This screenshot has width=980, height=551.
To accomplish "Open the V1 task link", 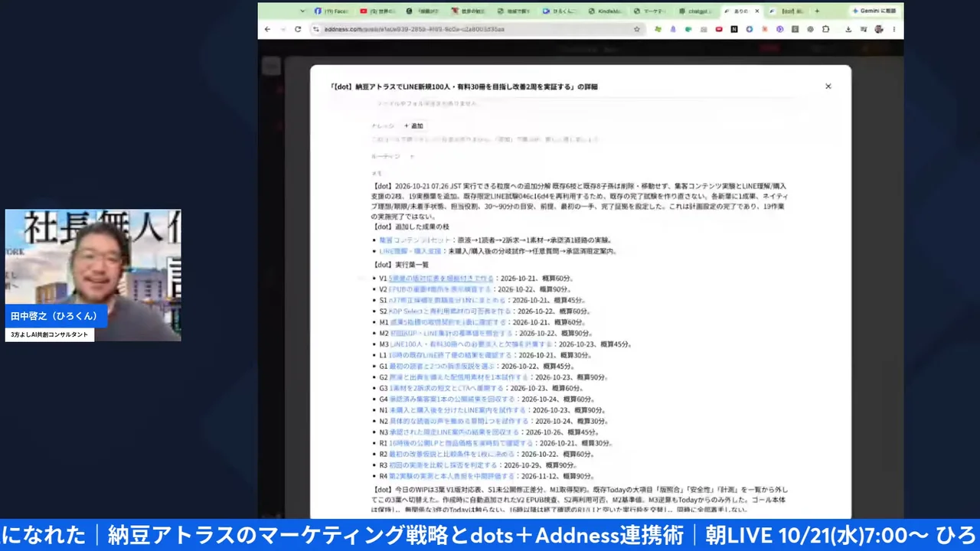I will (441, 279).
